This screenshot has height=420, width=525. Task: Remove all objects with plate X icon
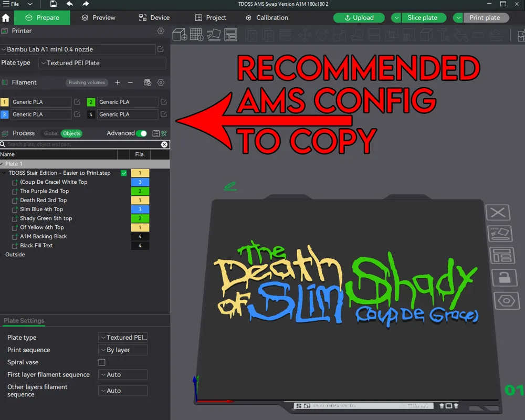[497, 213]
